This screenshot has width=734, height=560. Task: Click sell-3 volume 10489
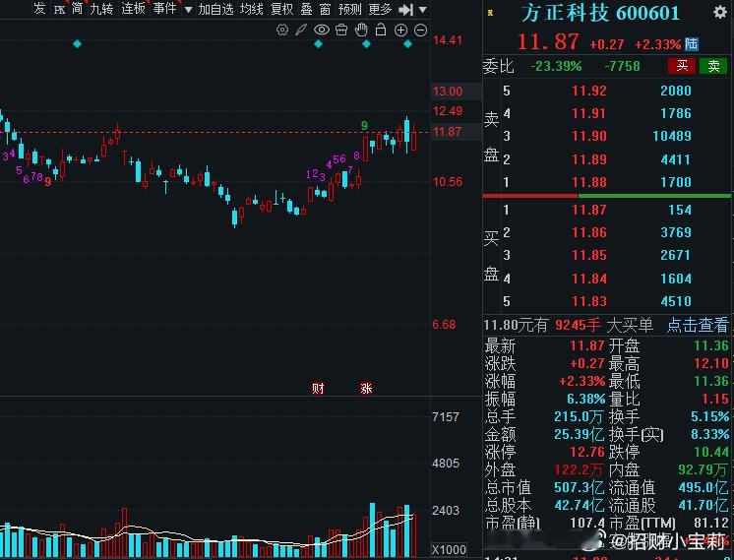click(x=672, y=136)
